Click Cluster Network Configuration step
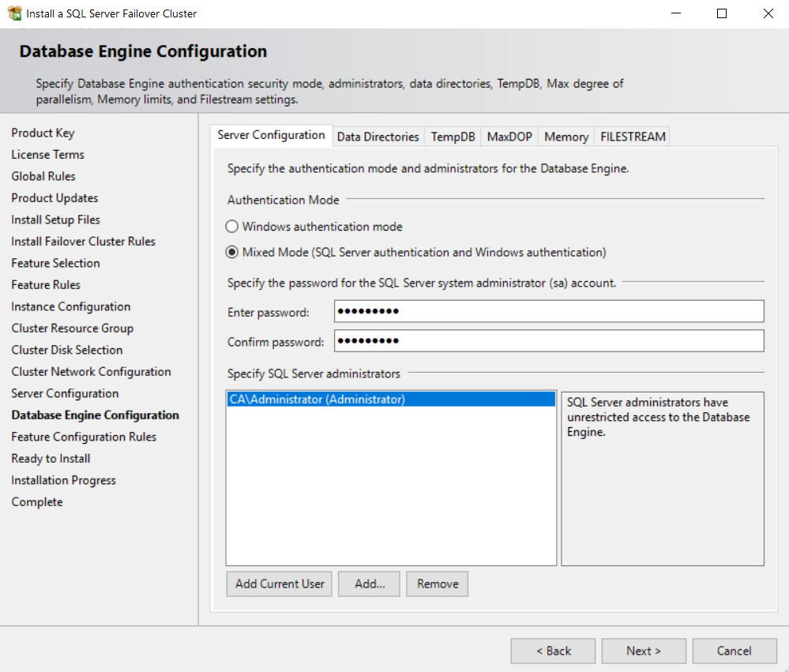The width and height of the screenshot is (789, 672). [91, 372]
